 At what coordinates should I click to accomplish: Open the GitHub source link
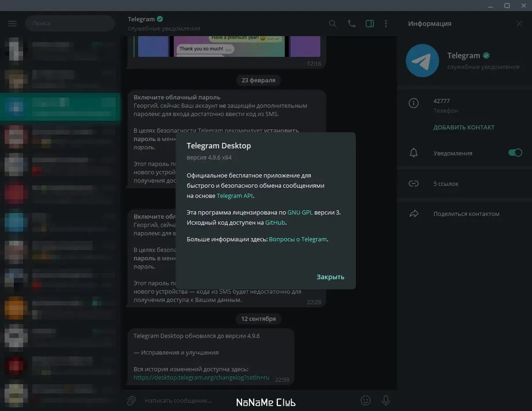coord(275,223)
